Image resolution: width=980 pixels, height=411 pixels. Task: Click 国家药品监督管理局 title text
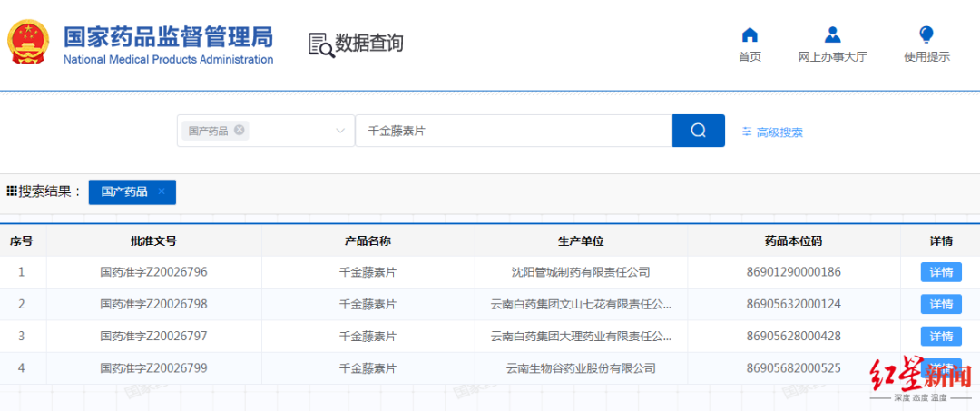click(168, 36)
